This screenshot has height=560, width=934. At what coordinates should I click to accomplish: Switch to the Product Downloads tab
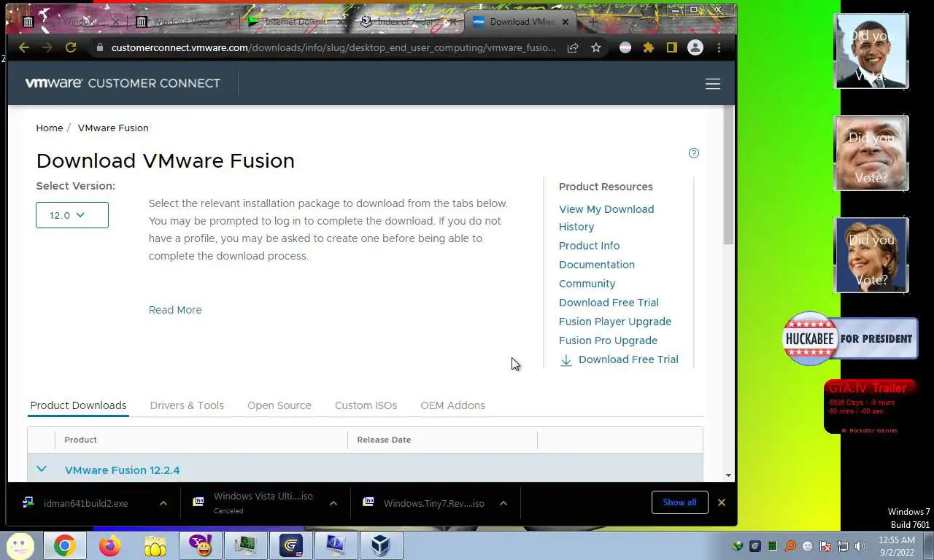click(78, 405)
